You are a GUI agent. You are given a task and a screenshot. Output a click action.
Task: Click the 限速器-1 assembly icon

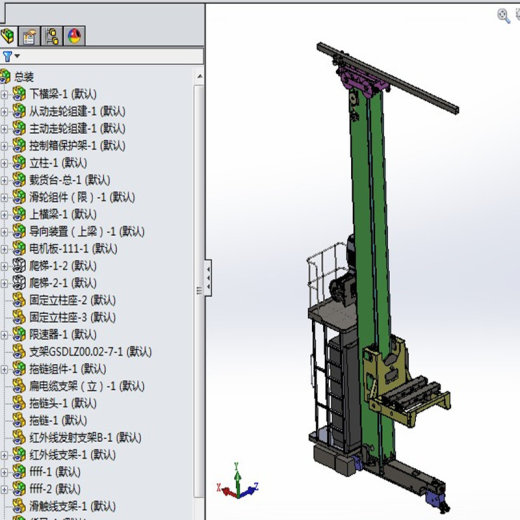coord(19,334)
